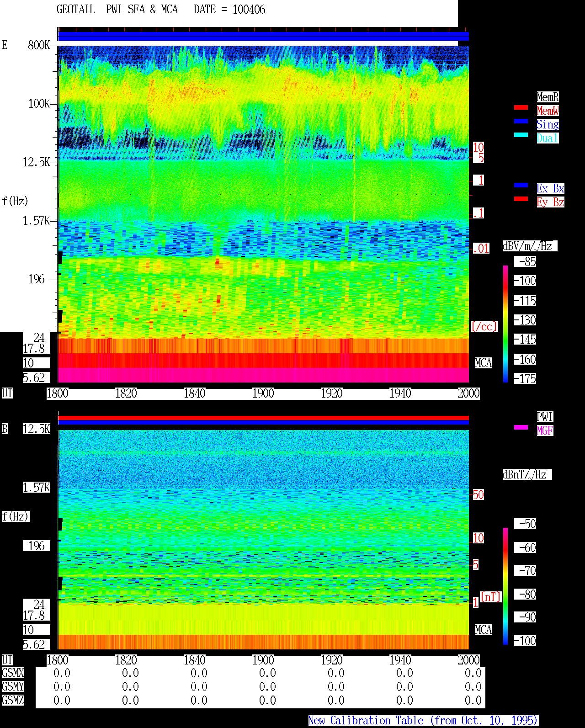Screen dimensions: 585x728
Task: Click the GSMX row label
Action: 13,673
